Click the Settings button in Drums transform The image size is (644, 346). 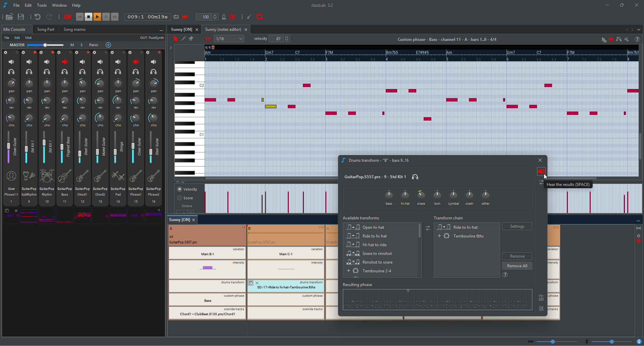517,226
